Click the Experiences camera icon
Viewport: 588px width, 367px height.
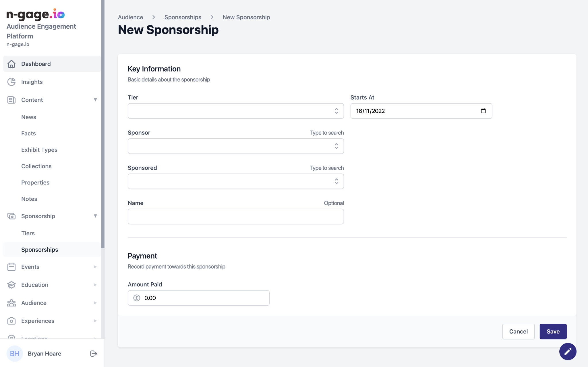click(x=11, y=321)
